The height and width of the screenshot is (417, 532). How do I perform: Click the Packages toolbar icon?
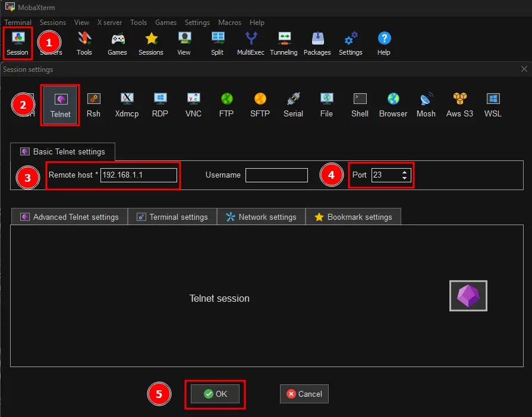(317, 43)
